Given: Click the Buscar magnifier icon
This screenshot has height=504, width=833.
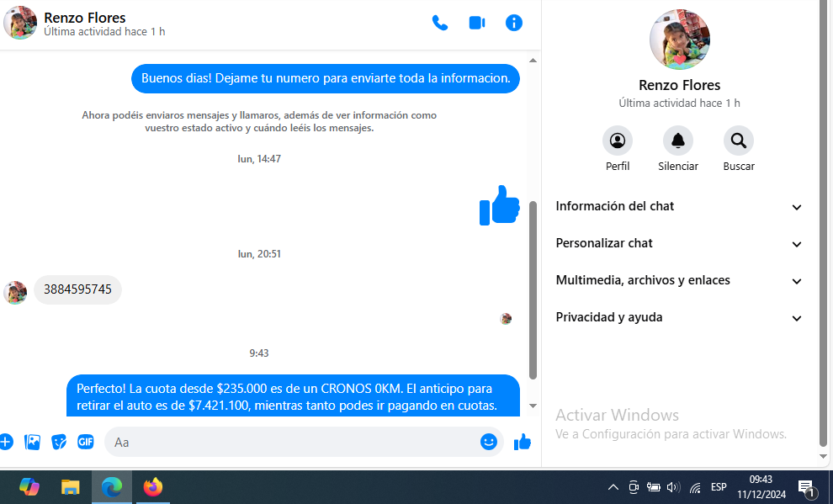Looking at the screenshot, I should (x=738, y=141).
